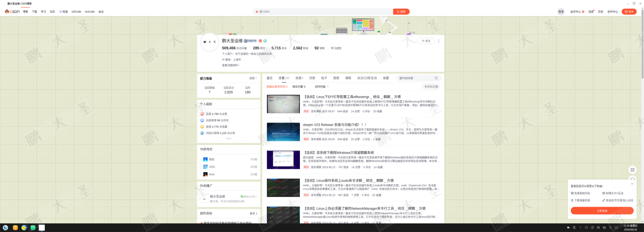644x232 pixels.
Task: Expand 查看详细资料 profile details
Action: (231, 65)
